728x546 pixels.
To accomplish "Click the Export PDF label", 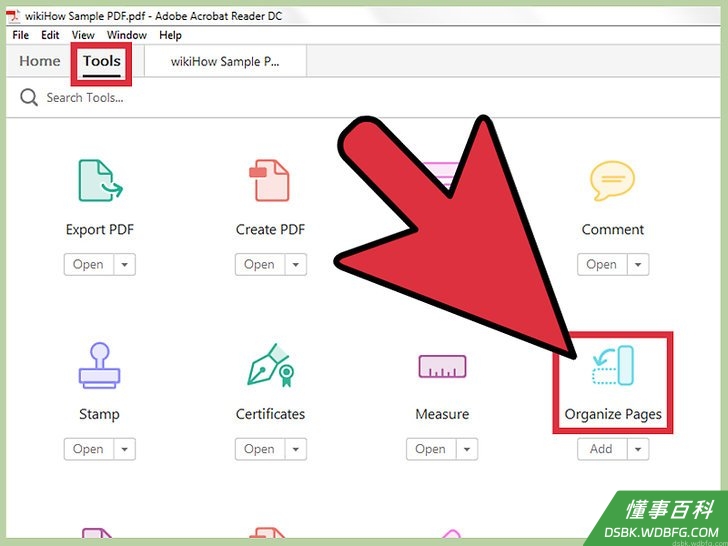I will pyautogui.click(x=100, y=229).
